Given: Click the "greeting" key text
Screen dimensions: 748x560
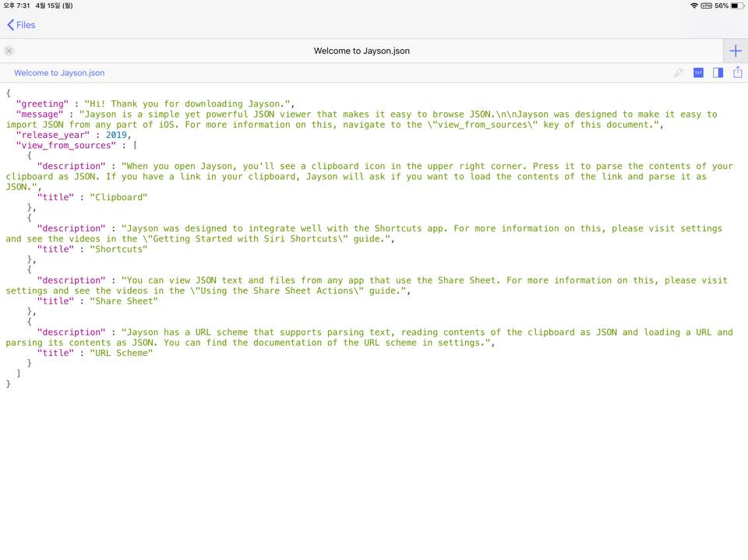Looking at the screenshot, I should 42,104.
